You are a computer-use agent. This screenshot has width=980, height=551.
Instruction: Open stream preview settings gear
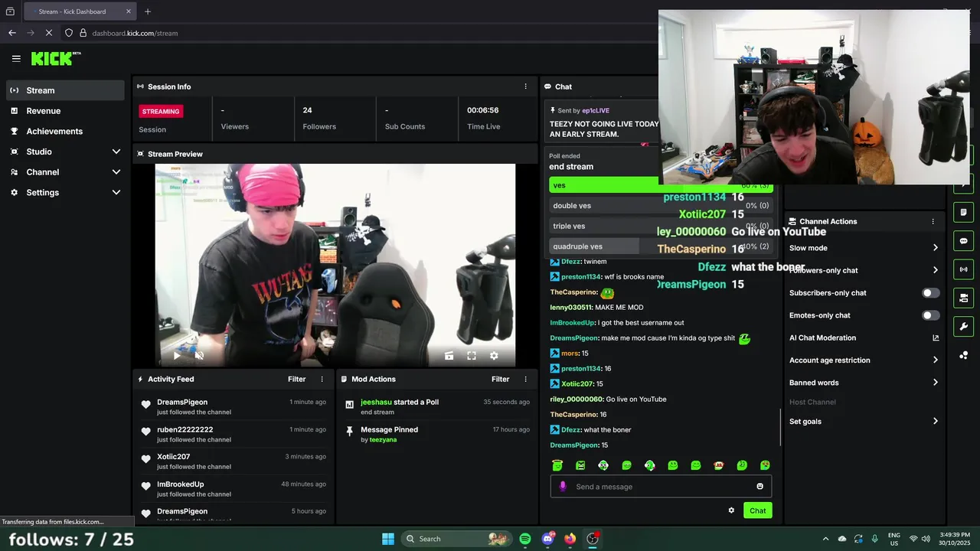pyautogui.click(x=494, y=356)
